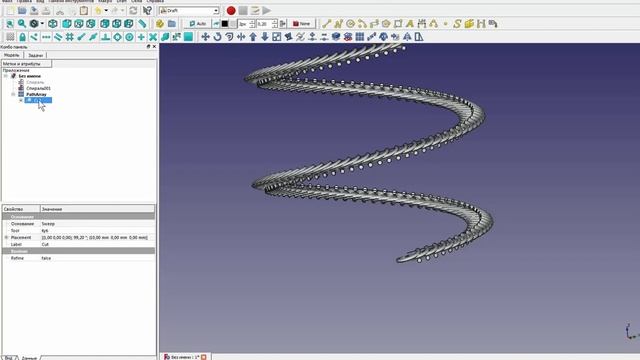The width and height of the screenshot is (640, 360).
Task: Select the unnamed document tab at bottom
Action: 185,357
